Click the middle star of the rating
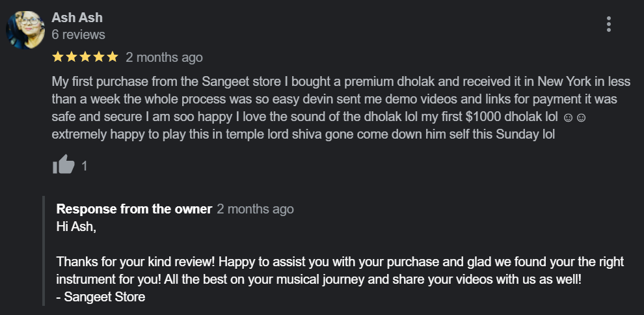The width and height of the screenshot is (644, 315). click(x=85, y=57)
